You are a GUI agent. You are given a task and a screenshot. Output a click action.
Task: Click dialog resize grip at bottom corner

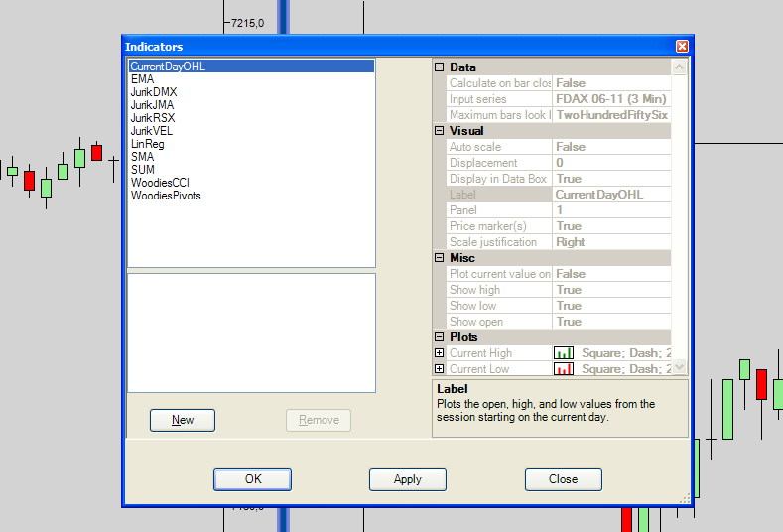[x=685, y=498]
